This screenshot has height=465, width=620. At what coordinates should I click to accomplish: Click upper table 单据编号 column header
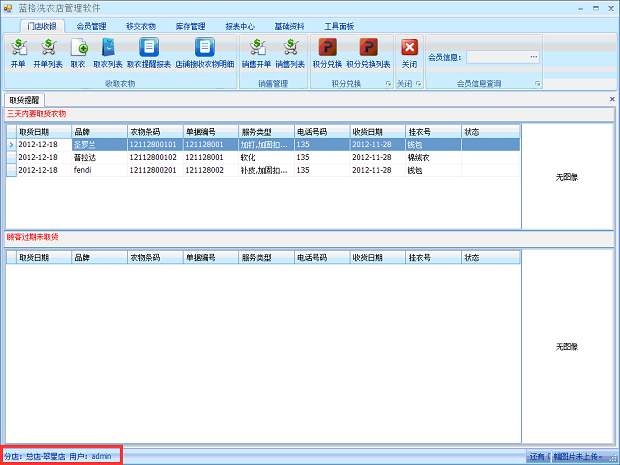[211, 132]
